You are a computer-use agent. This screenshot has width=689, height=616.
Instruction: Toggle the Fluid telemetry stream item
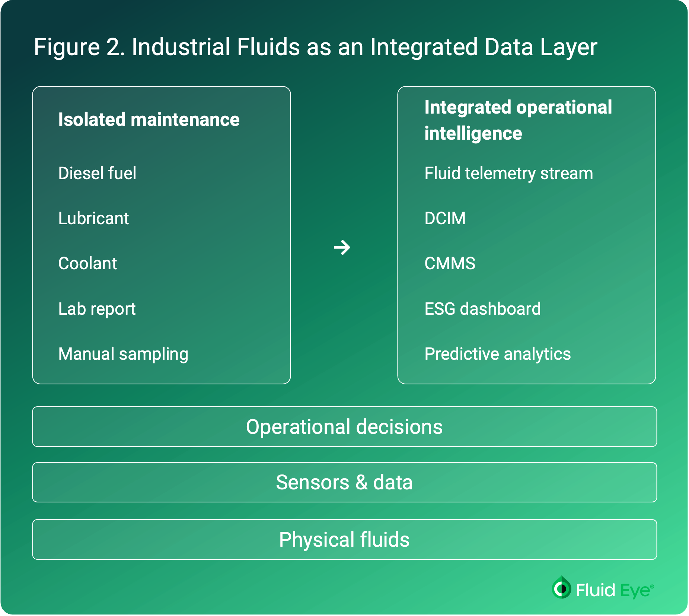coord(509,173)
